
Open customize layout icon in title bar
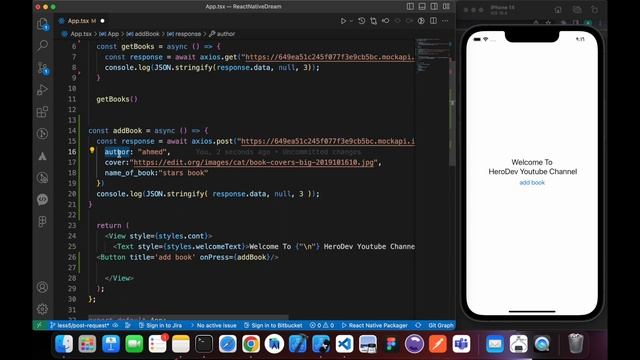click(x=446, y=7)
